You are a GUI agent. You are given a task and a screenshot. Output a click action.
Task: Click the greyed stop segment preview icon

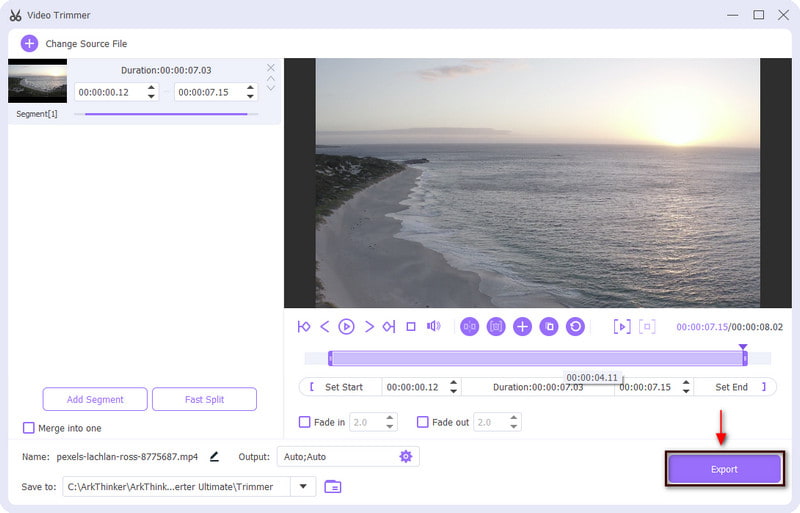[647, 327]
